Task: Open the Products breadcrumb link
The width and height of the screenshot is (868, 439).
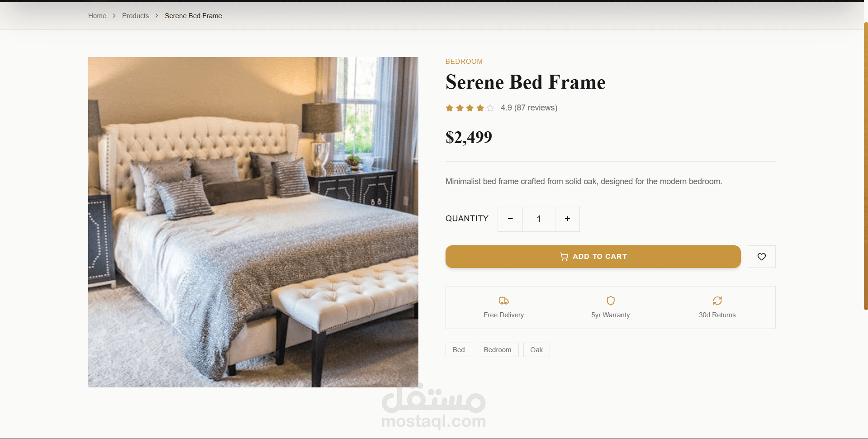Action: pyautogui.click(x=135, y=16)
